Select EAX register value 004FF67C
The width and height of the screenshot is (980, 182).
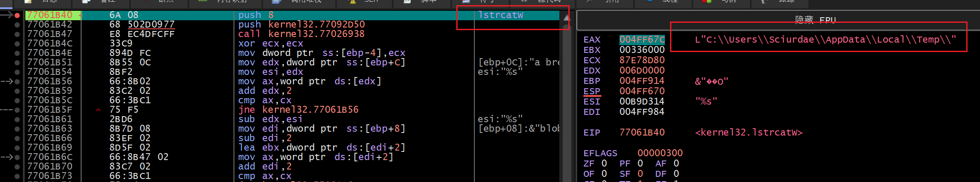pos(642,40)
